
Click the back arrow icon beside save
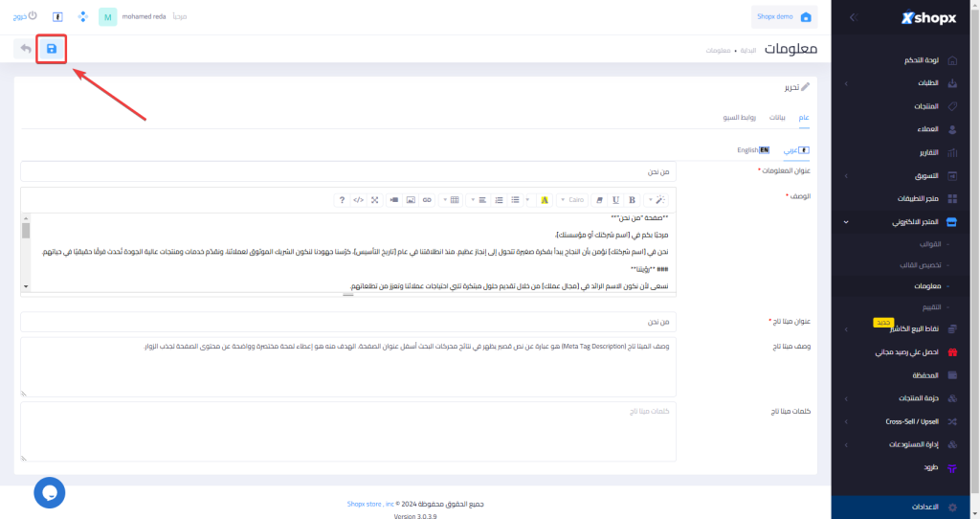point(25,49)
